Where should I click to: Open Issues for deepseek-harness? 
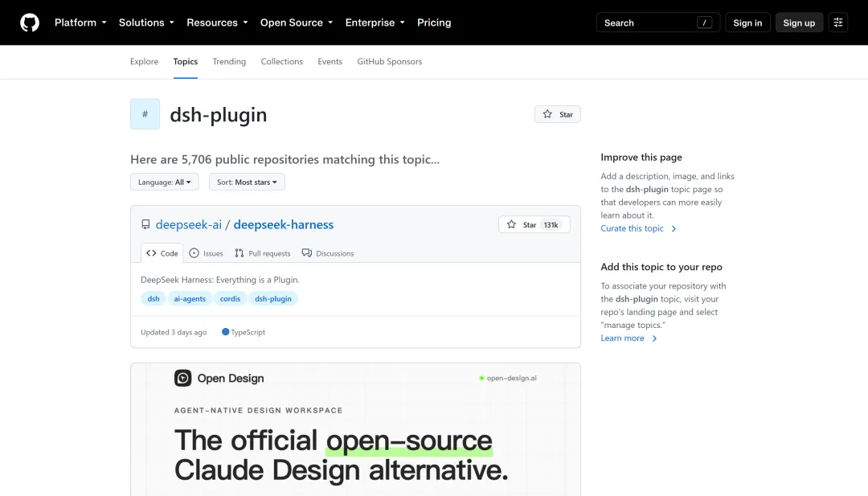click(x=206, y=253)
